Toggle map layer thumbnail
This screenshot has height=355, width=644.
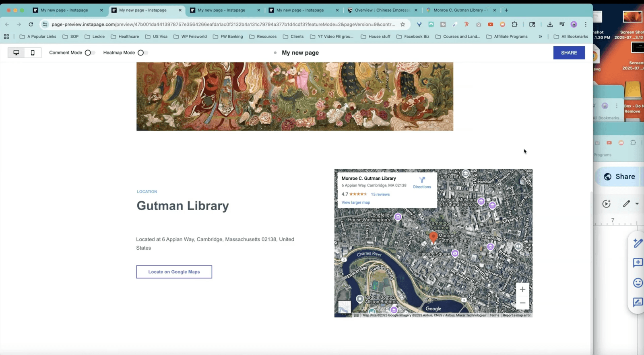coord(344,307)
